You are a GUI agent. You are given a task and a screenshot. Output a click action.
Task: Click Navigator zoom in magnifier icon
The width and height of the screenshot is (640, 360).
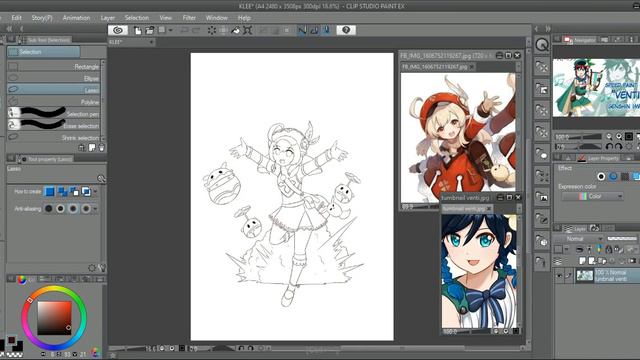pos(619,136)
